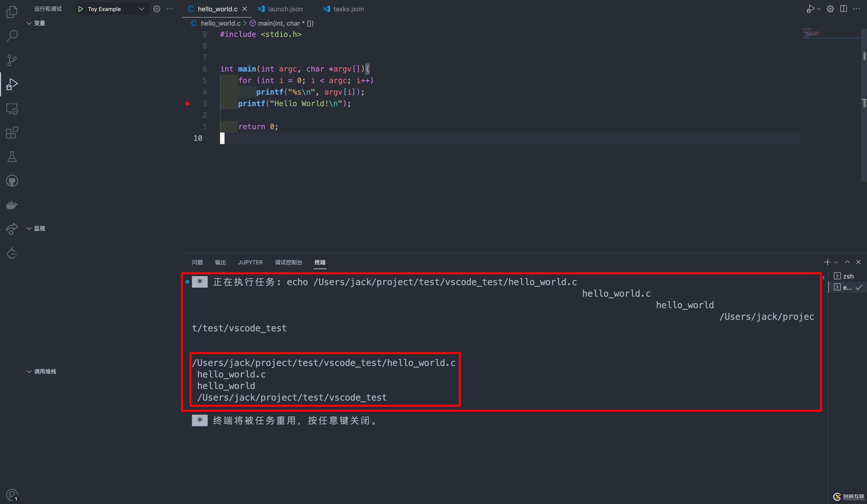
Task: Toggle the breakpoint on the printf Hello World line
Action: 188,103
